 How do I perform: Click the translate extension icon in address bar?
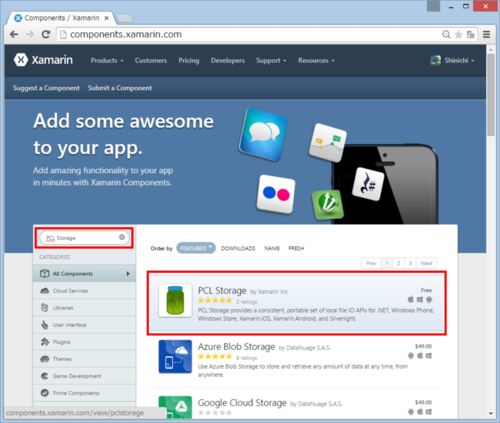[x=470, y=34]
